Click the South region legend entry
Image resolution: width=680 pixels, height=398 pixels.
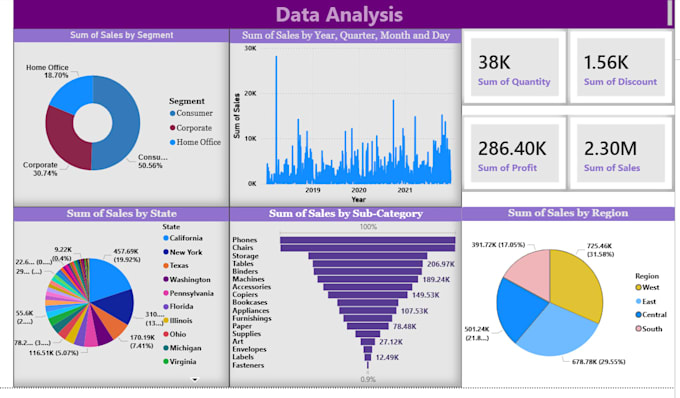(x=648, y=329)
